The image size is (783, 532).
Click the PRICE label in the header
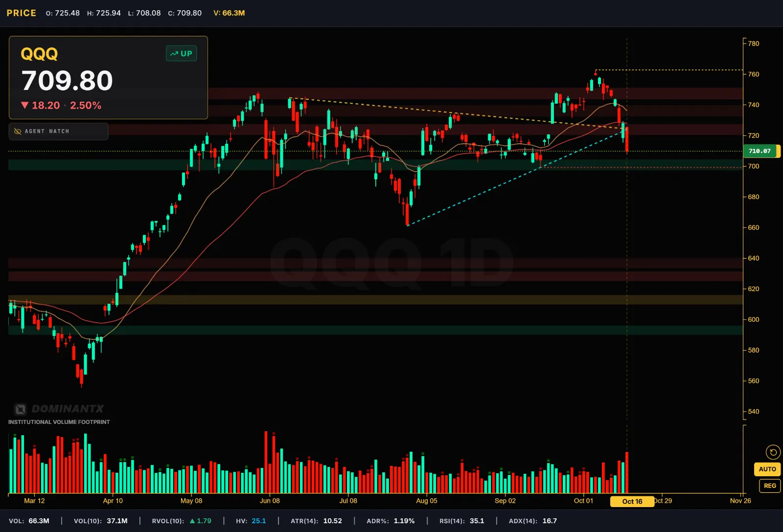tap(22, 13)
